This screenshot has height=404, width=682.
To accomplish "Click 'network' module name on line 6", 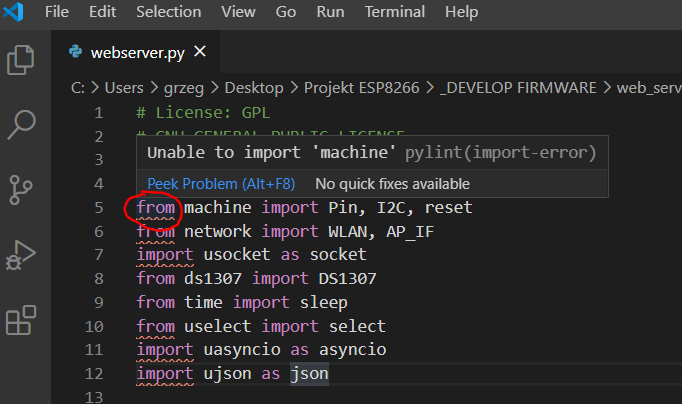I will [217, 231].
